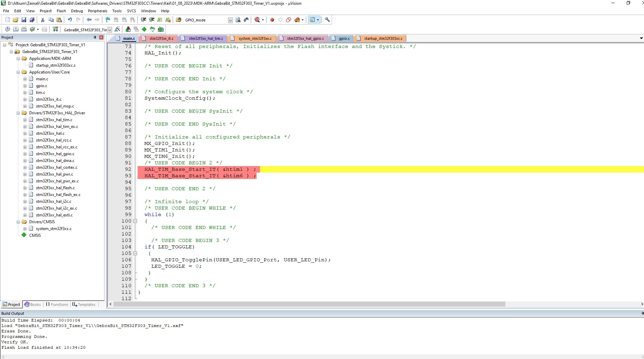Navigate backwards with the blue left arrow
This screenshot has height=359, width=644.
(x=89, y=20)
